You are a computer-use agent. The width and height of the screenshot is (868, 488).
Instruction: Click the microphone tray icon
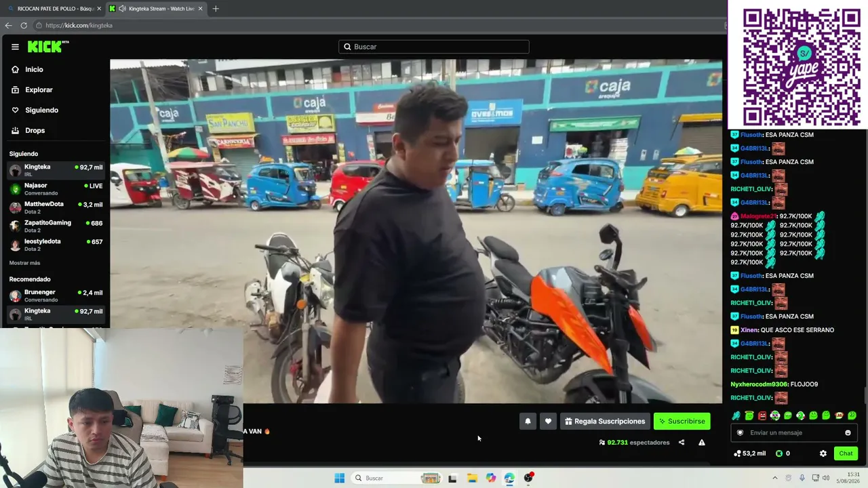coord(802,478)
